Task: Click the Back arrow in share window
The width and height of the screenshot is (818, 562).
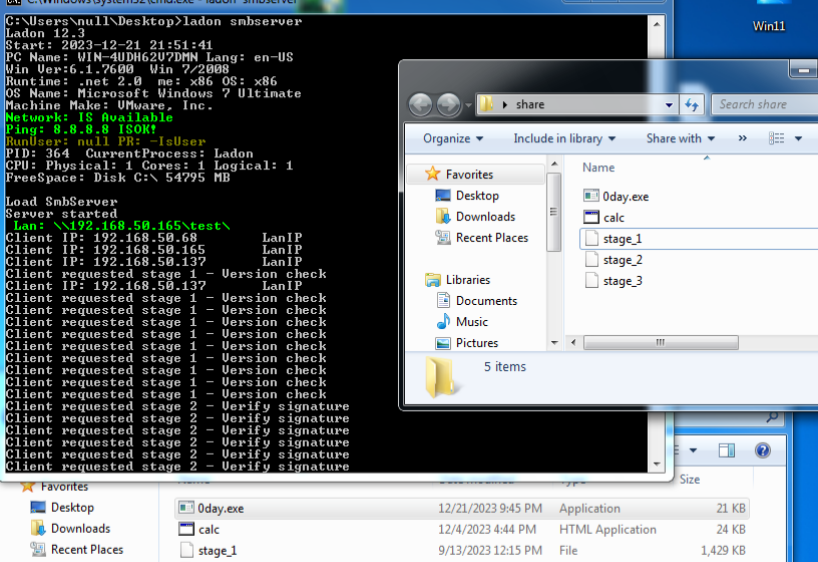Action: [420, 105]
